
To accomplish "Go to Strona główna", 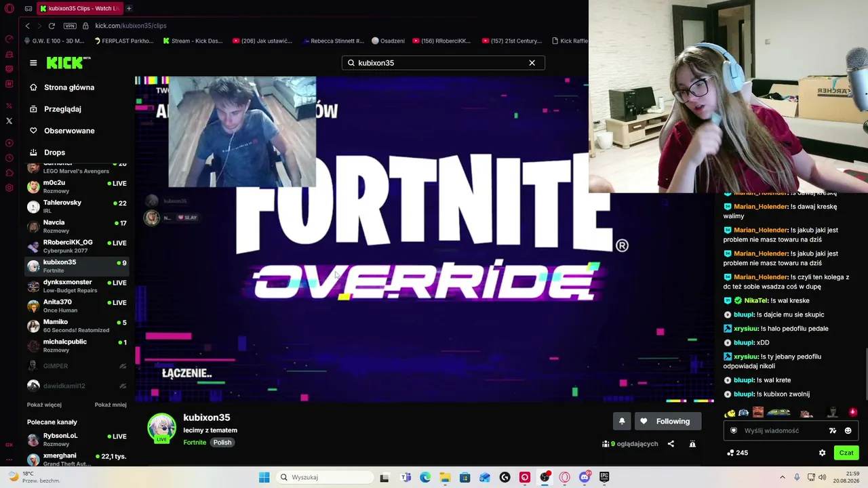I will point(69,87).
